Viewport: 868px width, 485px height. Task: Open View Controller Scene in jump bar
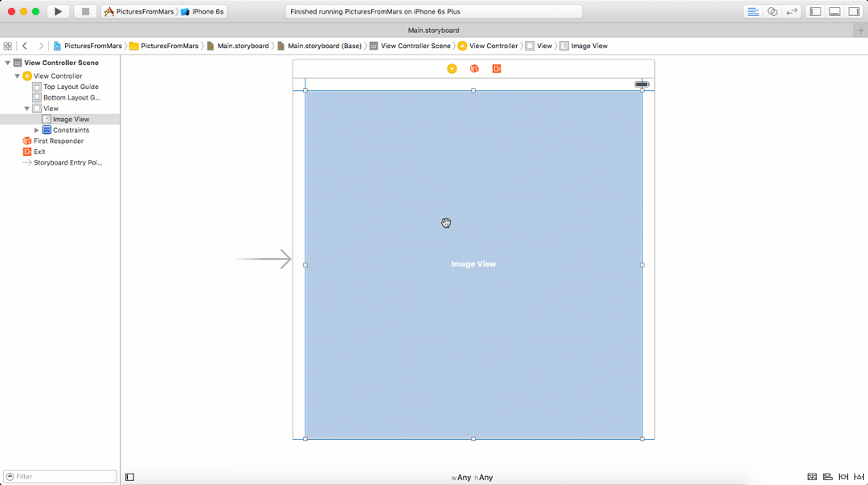click(410, 46)
